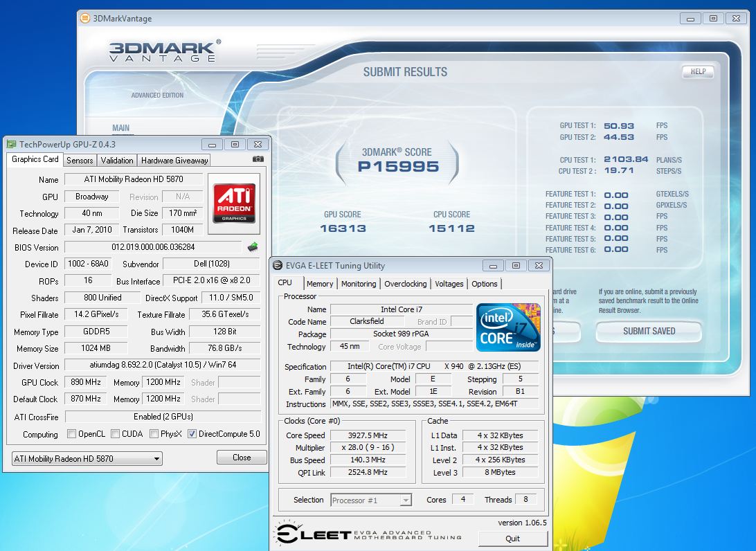Screen dimensions: 756x551
Task: Maximize the 3DMarkVantage window
Action: click(x=713, y=19)
